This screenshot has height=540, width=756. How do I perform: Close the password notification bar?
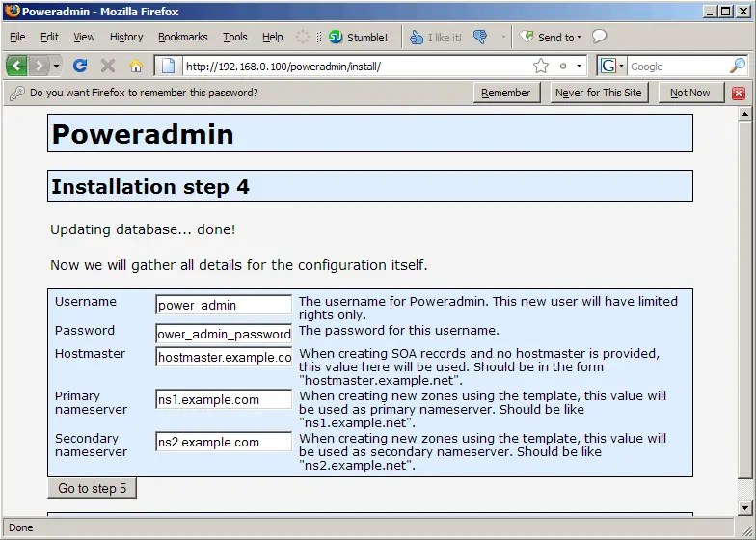point(739,94)
